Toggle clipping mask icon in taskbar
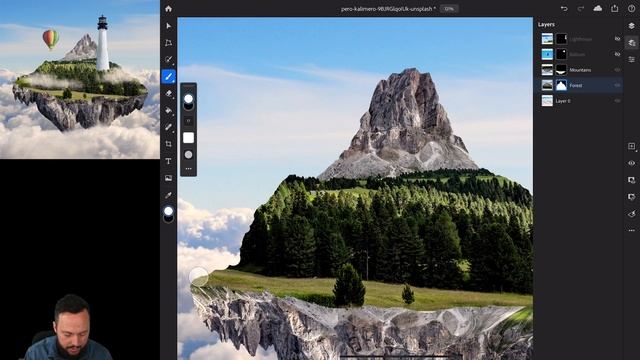The height and width of the screenshot is (360, 640). [631, 197]
